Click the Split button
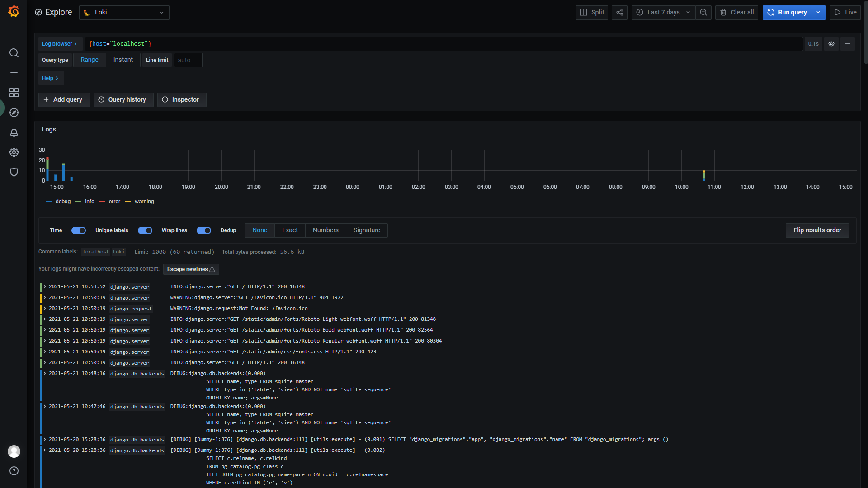868x488 pixels. click(592, 13)
